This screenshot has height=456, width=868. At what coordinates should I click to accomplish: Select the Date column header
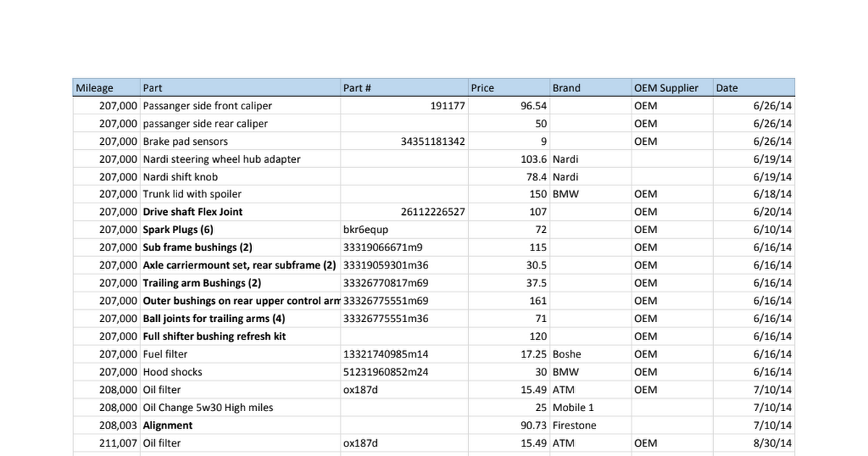coord(754,88)
